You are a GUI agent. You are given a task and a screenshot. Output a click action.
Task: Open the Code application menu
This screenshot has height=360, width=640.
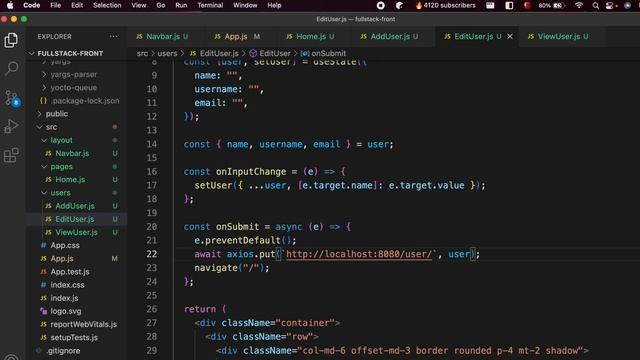pos(31,5)
